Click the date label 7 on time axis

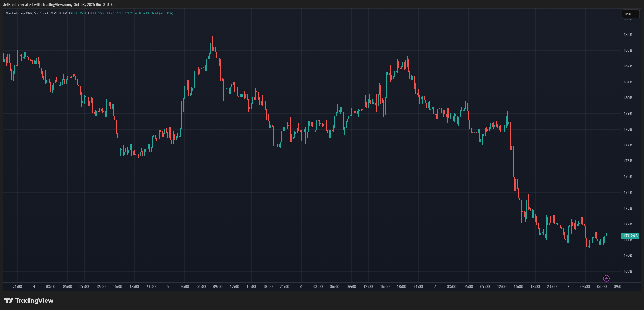pyautogui.click(x=435, y=287)
